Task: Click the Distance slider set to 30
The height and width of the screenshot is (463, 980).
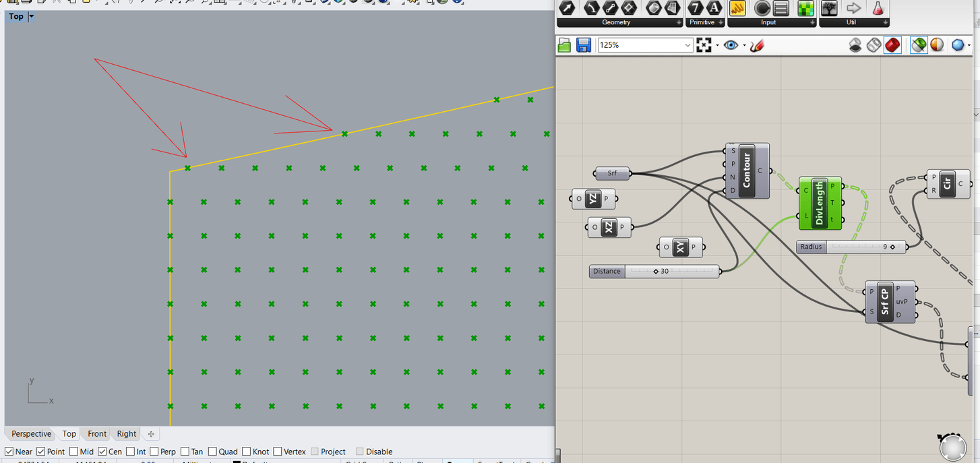Action: coord(655,271)
